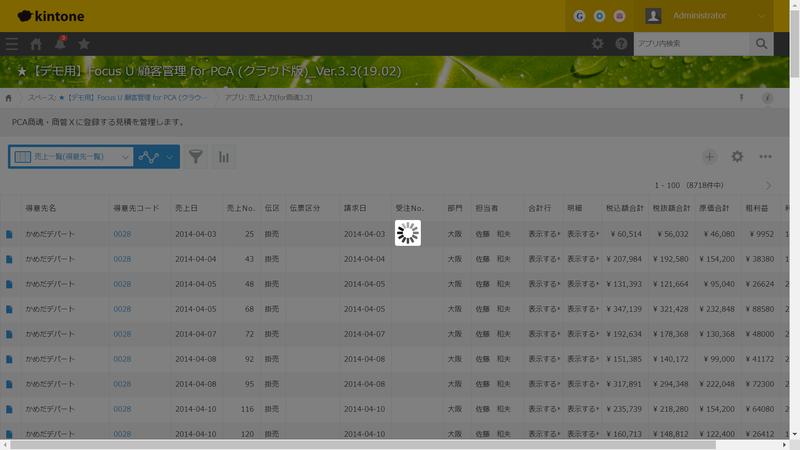Viewport: 800px width, 450px height.
Task: Click the pin icon on the breadcrumb bar
Action: (x=741, y=97)
